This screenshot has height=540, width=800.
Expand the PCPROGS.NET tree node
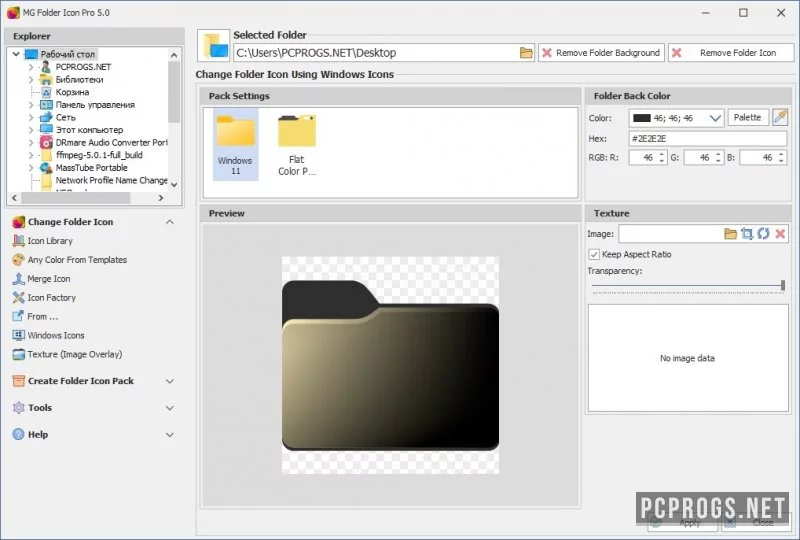[x=31, y=67]
